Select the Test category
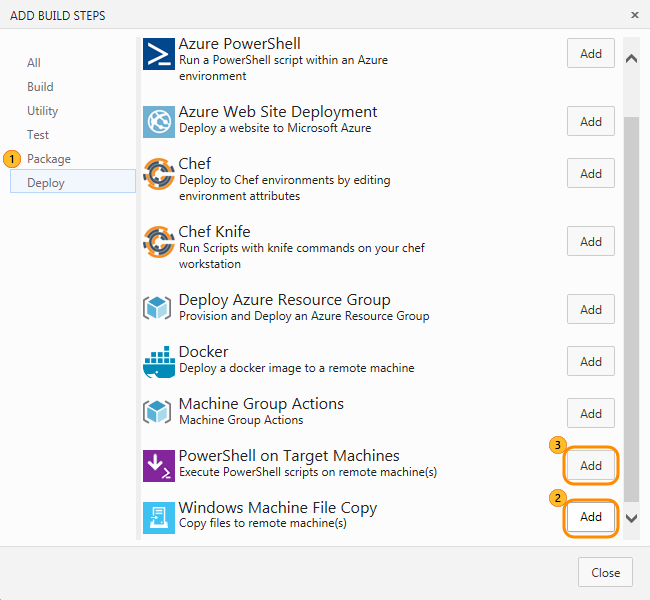This screenshot has width=650, height=600. [38, 135]
